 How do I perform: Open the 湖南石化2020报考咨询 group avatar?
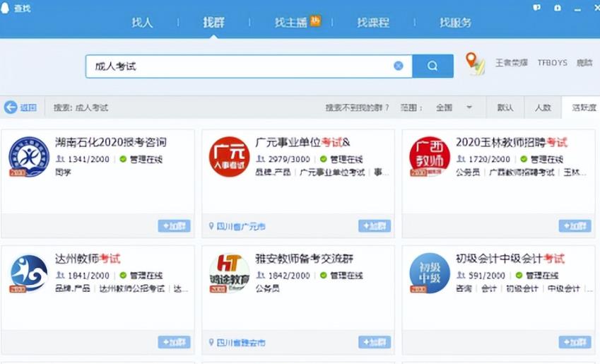pos(29,156)
